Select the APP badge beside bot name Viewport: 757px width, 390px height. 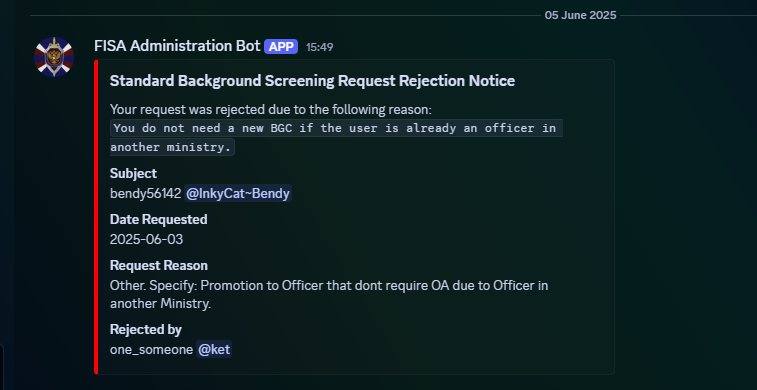[281, 47]
